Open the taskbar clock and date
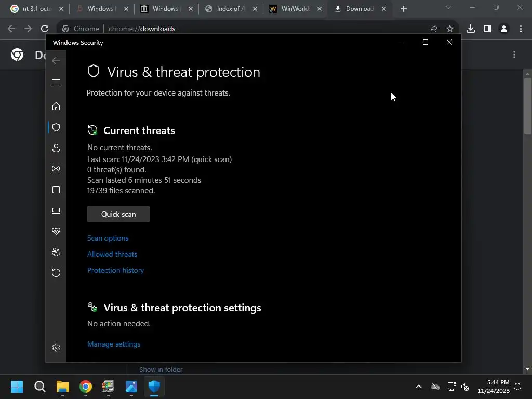Viewport: 532px width, 399px height. [494, 387]
